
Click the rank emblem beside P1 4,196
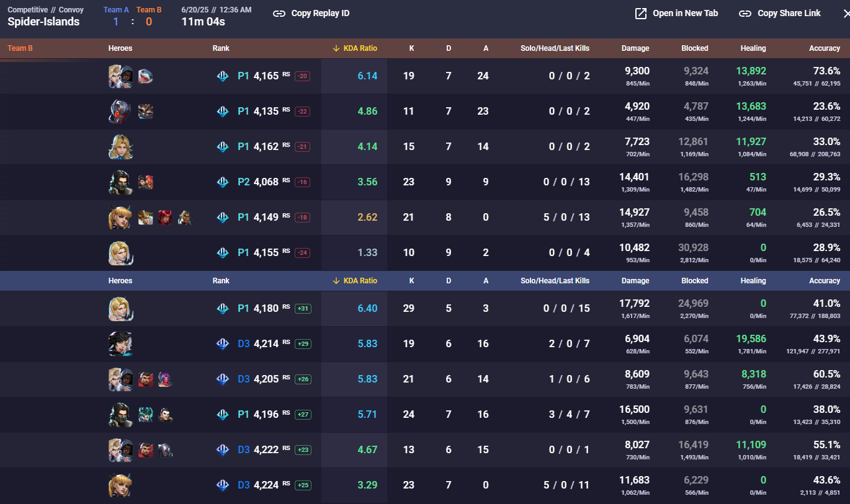tap(222, 415)
